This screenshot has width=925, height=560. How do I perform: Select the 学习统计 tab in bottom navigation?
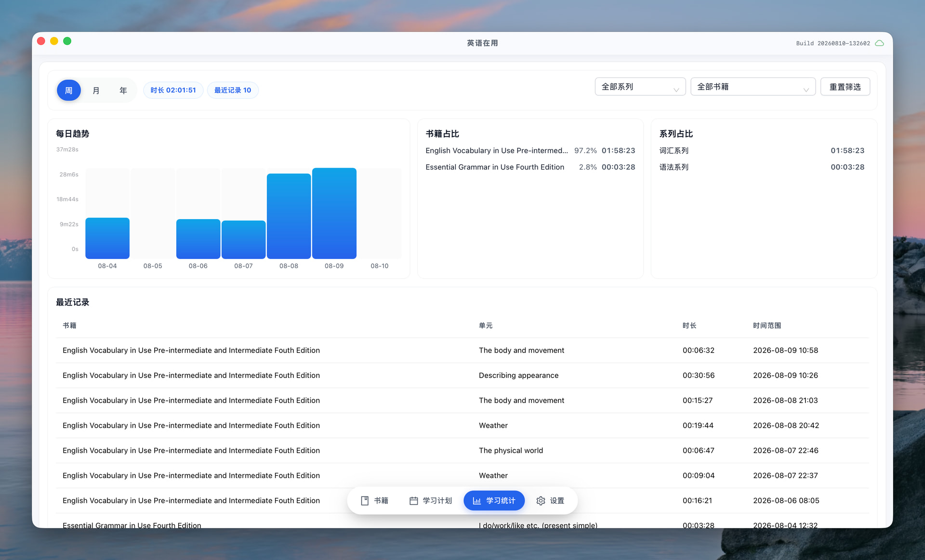494,501
